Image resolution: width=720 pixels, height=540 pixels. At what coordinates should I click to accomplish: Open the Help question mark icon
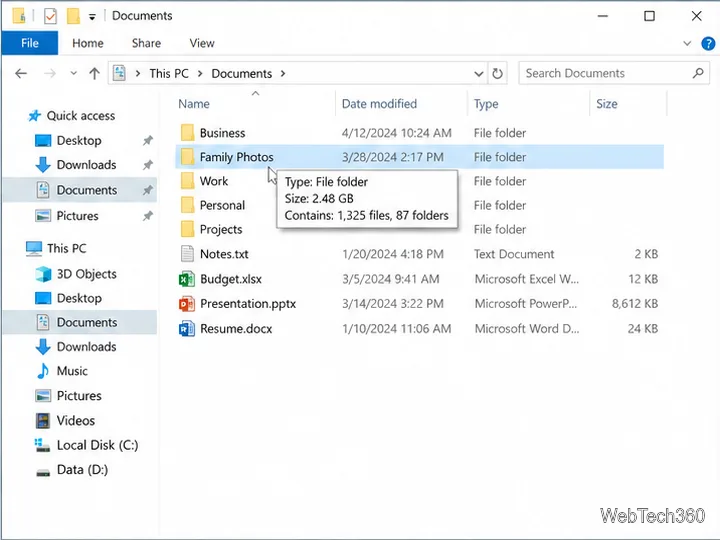tap(708, 44)
